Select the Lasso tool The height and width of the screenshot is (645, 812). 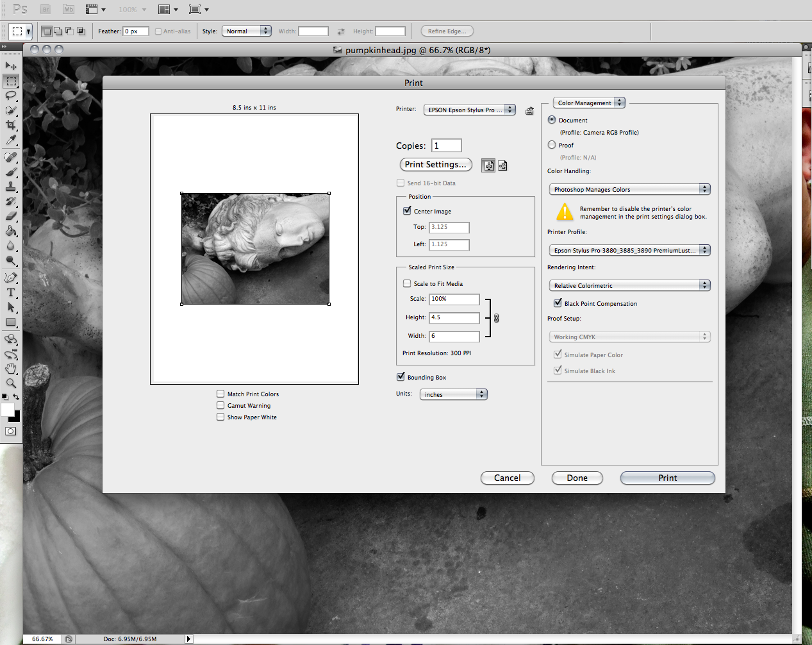[x=11, y=96]
